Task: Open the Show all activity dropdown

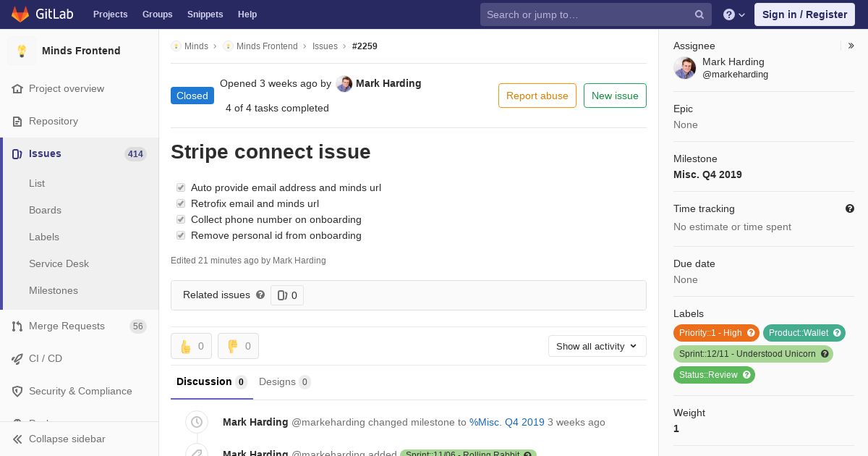Action: [x=597, y=346]
